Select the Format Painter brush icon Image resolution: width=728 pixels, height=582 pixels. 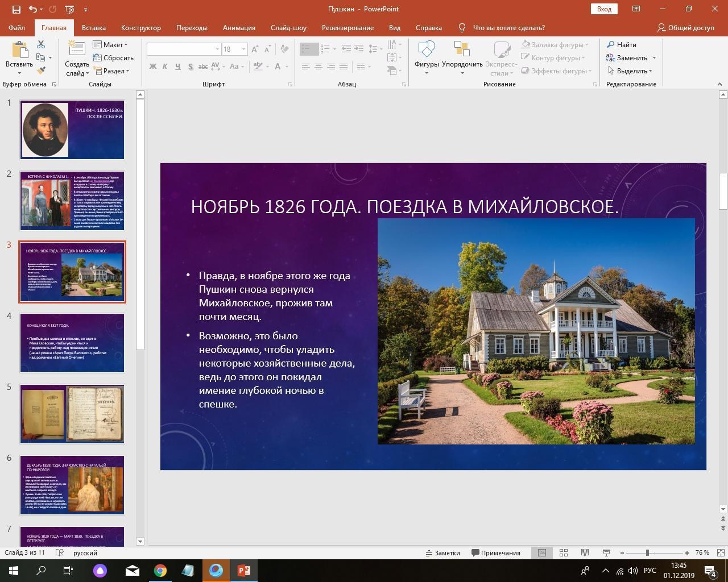pos(41,70)
